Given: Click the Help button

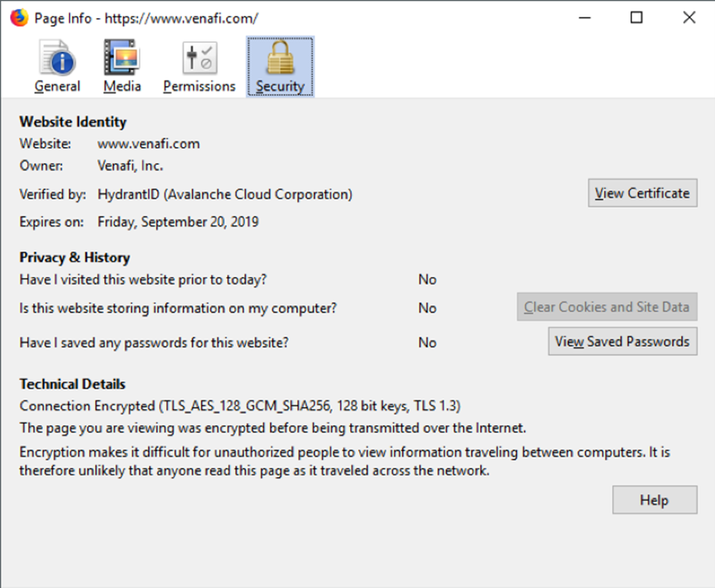Looking at the screenshot, I should [x=655, y=500].
